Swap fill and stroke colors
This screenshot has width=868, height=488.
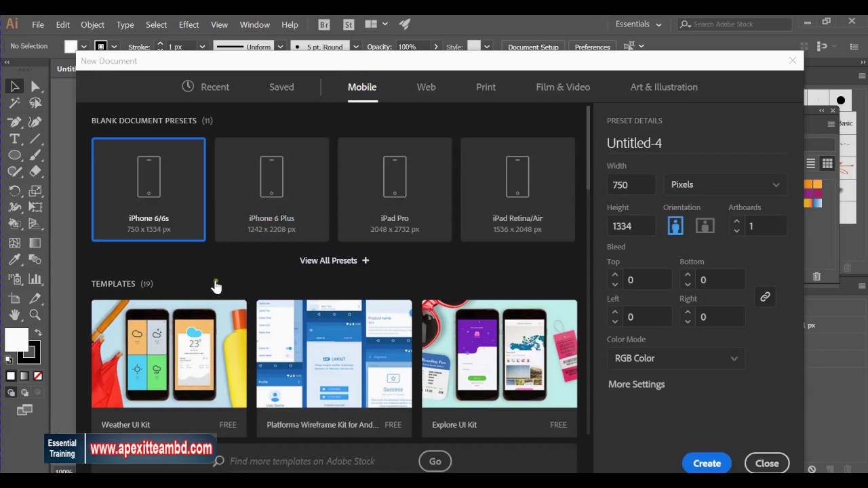click(38, 333)
